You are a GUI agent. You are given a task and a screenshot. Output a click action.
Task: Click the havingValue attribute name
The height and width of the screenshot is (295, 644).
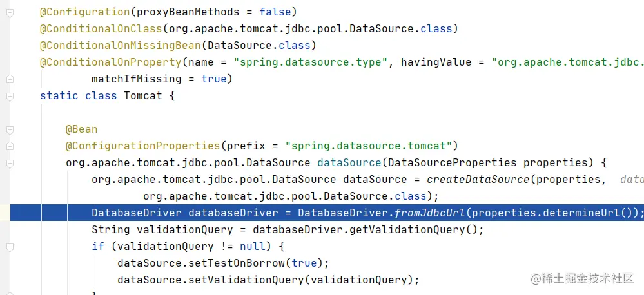(x=436, y=62)
